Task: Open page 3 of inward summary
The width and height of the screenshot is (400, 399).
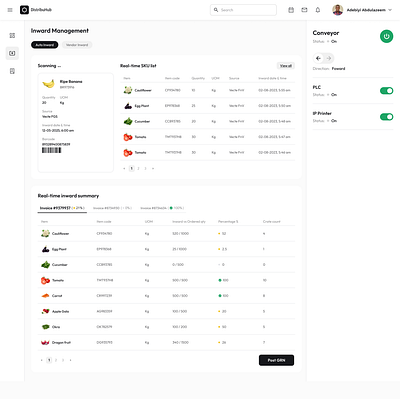Action: (63, 360)
